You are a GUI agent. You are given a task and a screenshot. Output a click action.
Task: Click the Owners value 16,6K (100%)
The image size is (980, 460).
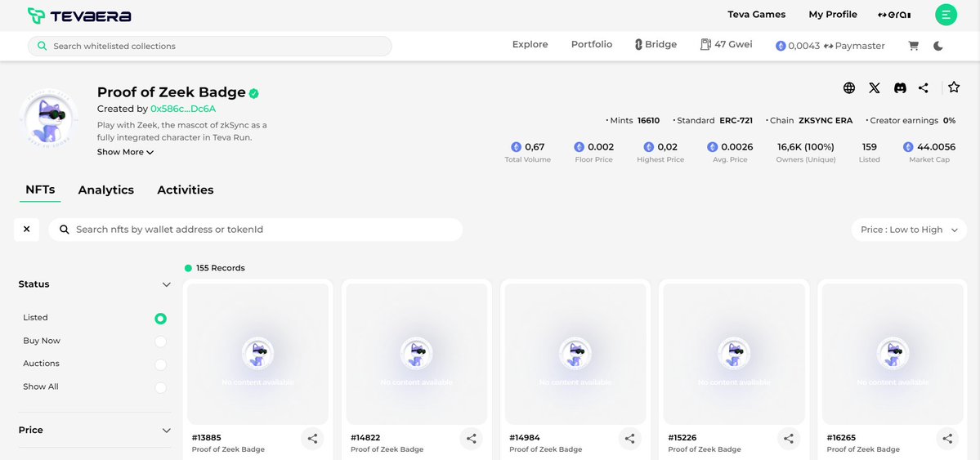(x=806, y=147)
